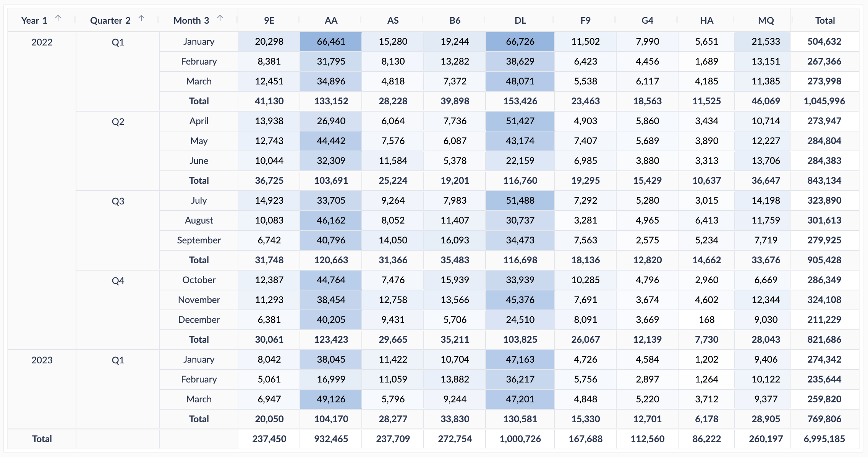Image resolution: width=868 pixels, height=457 pixels.
Task: Click the HA column header
Action: pos(706,21)
